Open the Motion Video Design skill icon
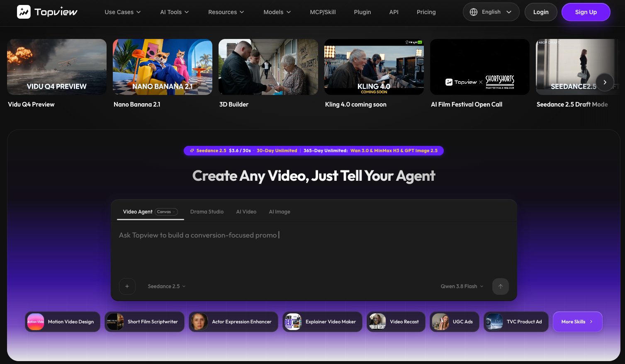This screenshot has width=625, height=364. click(36, 322)
